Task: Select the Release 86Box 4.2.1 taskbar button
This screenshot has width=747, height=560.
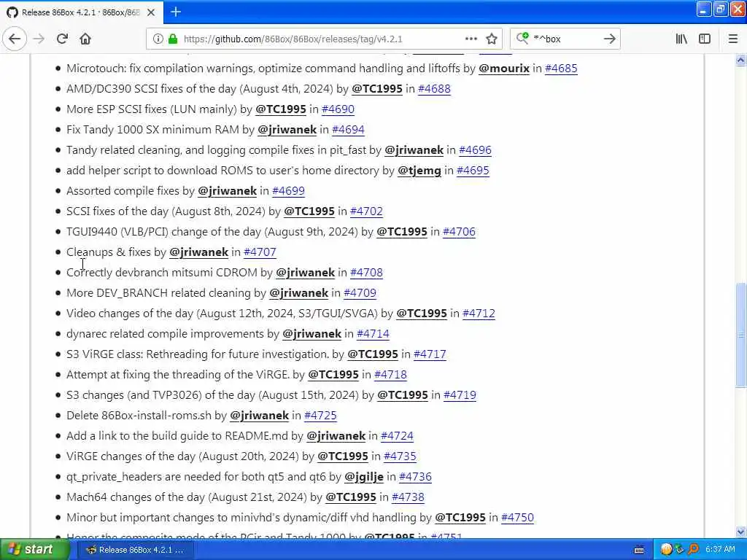Action: coord(136,550)
